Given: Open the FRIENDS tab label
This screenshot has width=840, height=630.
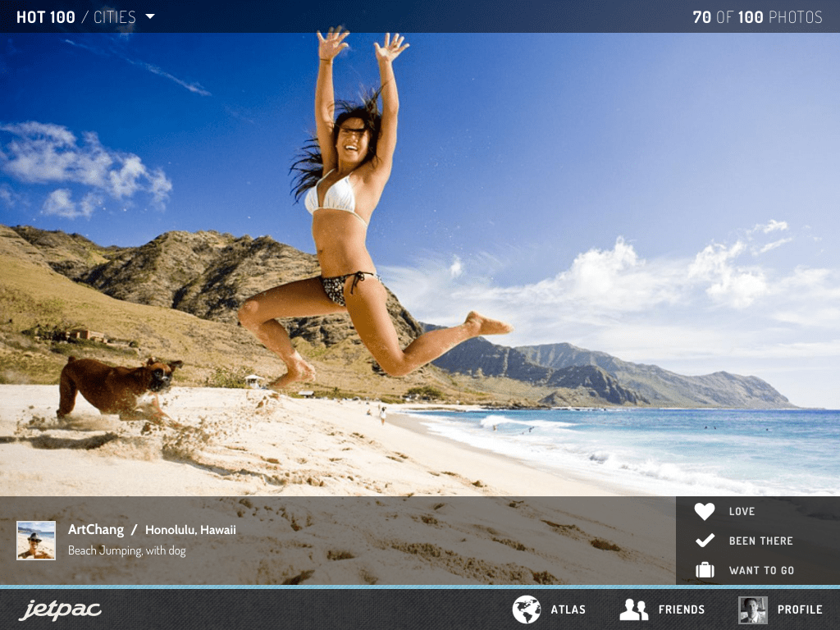Looking at the screenshot, I should tap(682, 609).
